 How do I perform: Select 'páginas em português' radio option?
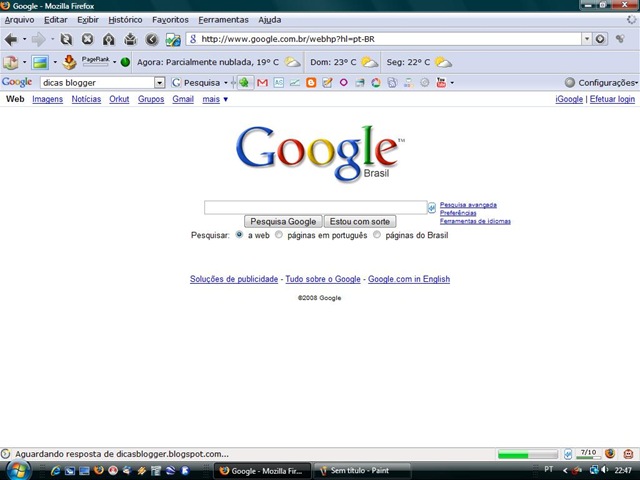click(x=279, y=235)
